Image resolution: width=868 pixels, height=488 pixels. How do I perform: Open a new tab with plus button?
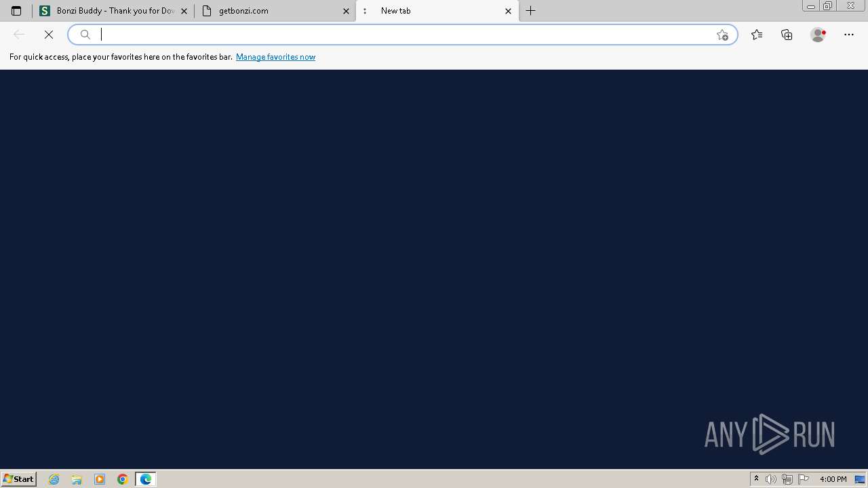click(531, 11)
